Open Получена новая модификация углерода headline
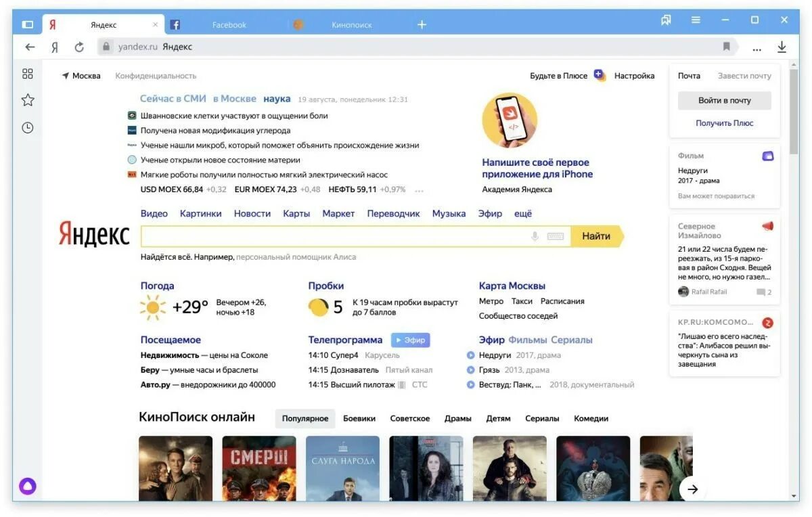Image resolution: width=812 pixels, height=517 pixels. 216,131
